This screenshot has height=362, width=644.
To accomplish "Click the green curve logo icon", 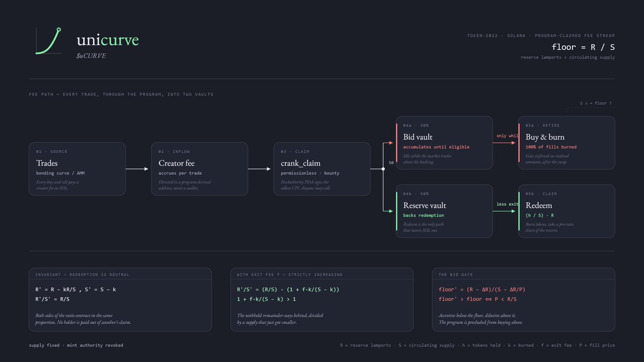I will [x=48, y=41].
